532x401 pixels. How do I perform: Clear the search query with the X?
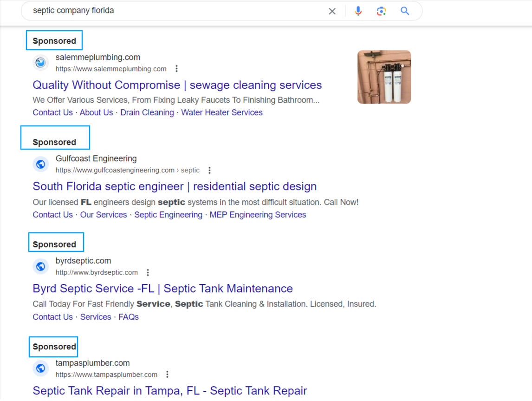pyautogui.click(x=332, y=11)
